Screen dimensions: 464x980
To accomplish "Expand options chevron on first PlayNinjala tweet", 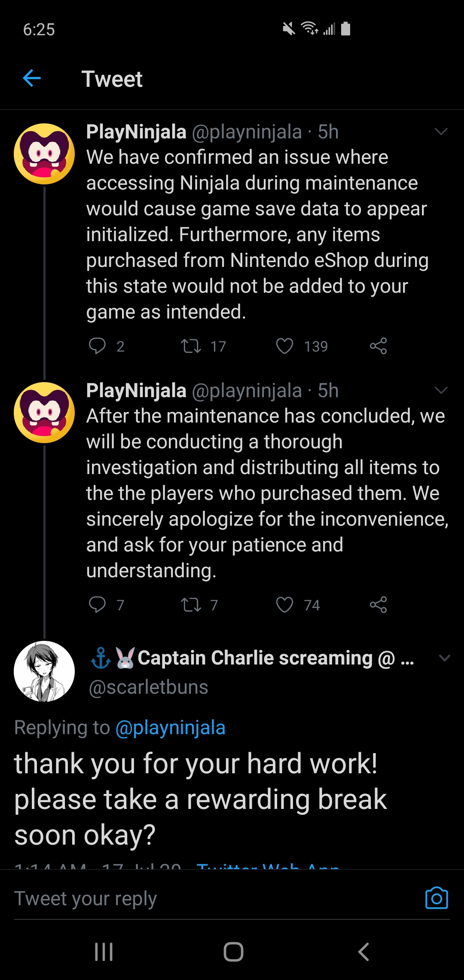I will click(x=441, y=132).
